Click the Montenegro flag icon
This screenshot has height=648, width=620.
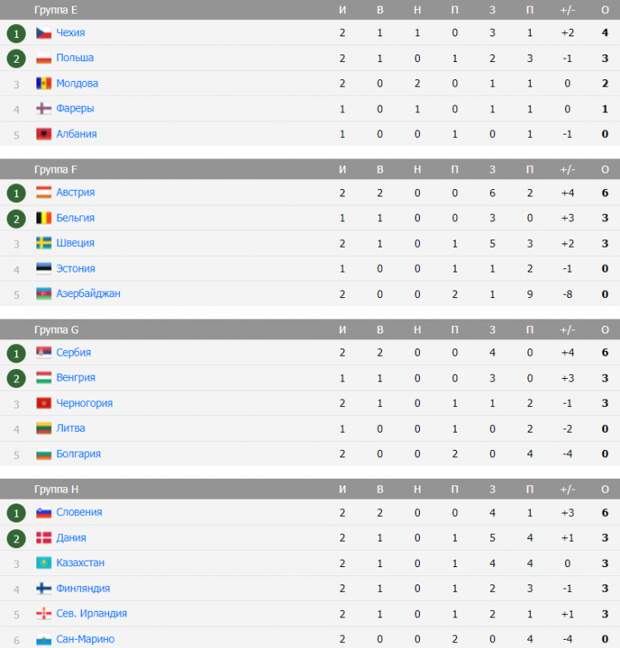pyautogui.click(x=44, y=403)
